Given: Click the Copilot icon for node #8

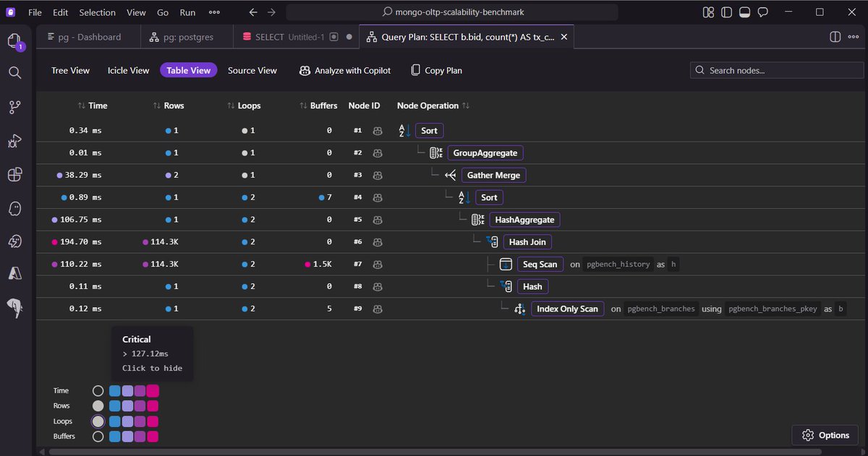Looking at the screenshot, I should [x=378, y=287].
